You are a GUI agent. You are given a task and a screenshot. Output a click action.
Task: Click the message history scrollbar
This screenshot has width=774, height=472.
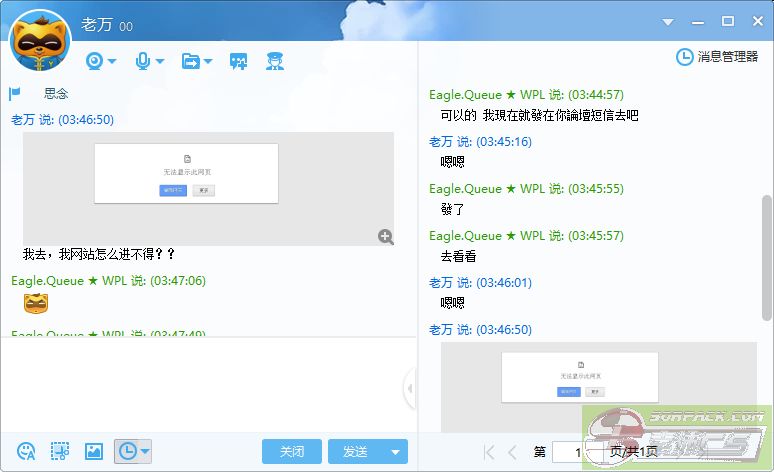click(766, 258)
